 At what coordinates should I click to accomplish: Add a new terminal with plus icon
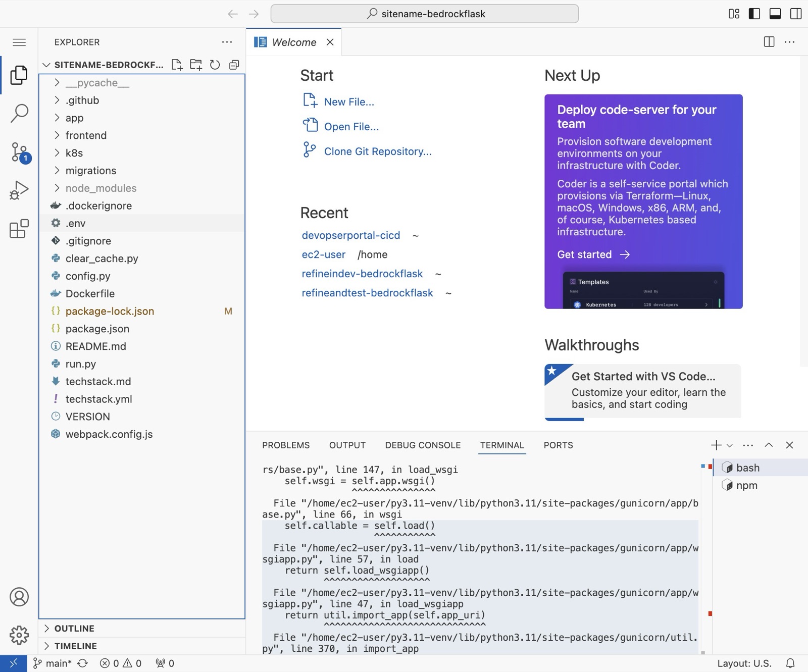(x=716, y=445)
